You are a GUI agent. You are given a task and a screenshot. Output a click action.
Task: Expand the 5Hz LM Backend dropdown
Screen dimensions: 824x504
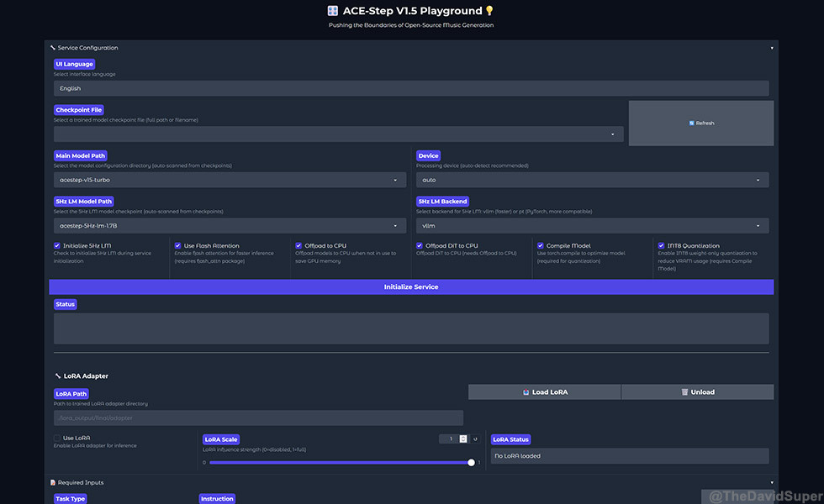pos(592,225)
